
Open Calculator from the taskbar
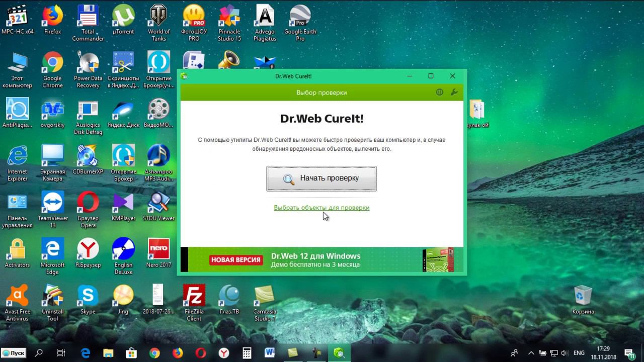[247, 353]
